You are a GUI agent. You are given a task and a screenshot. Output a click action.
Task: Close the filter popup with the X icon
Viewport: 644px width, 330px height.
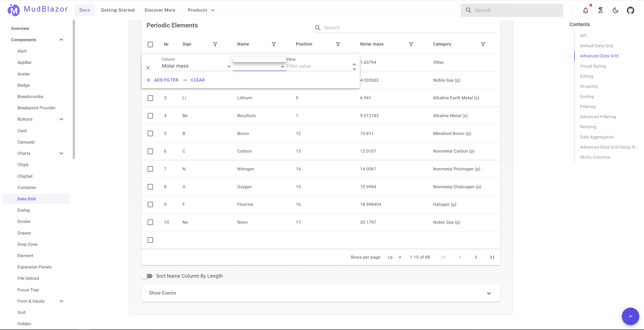(x=148, y=68)
